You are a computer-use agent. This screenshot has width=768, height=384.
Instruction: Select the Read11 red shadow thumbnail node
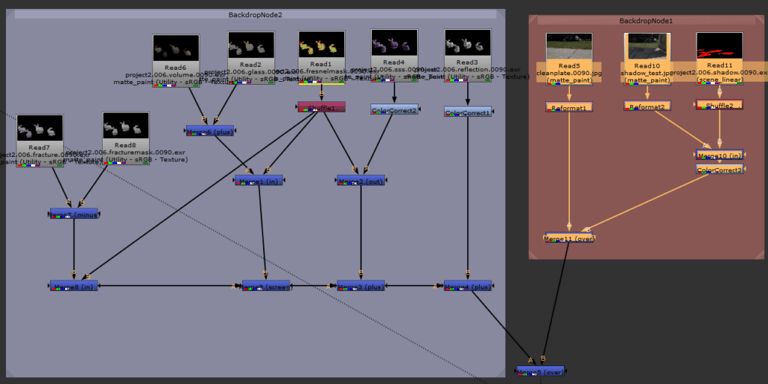click(x=720, y=59)
